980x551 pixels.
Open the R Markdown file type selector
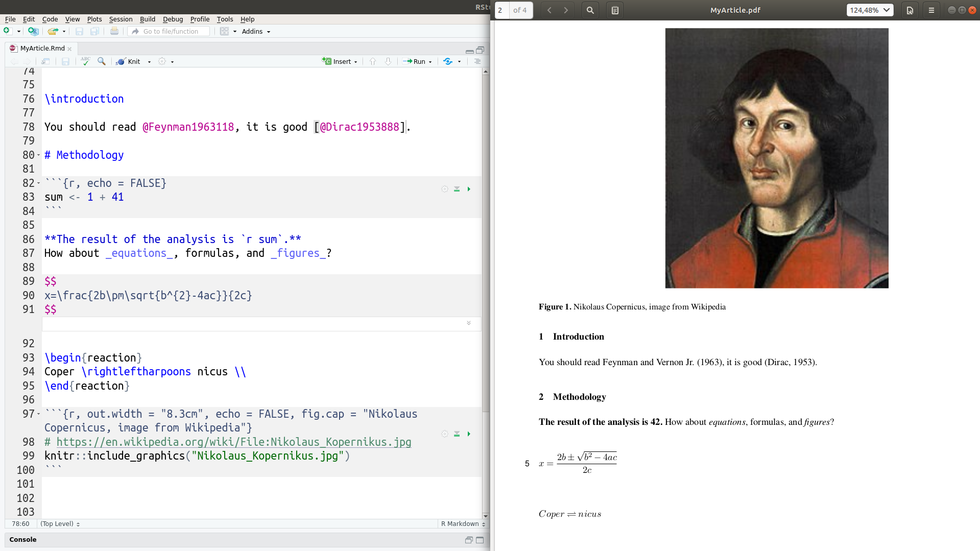463,524
